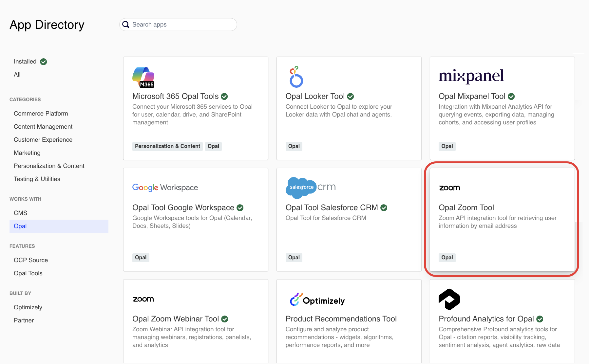Image resolution: width=589 pixels, height=364 pixels.
Task: Click Personalization & Content tag on Microsoft card
Action: (x=167, y=146)
